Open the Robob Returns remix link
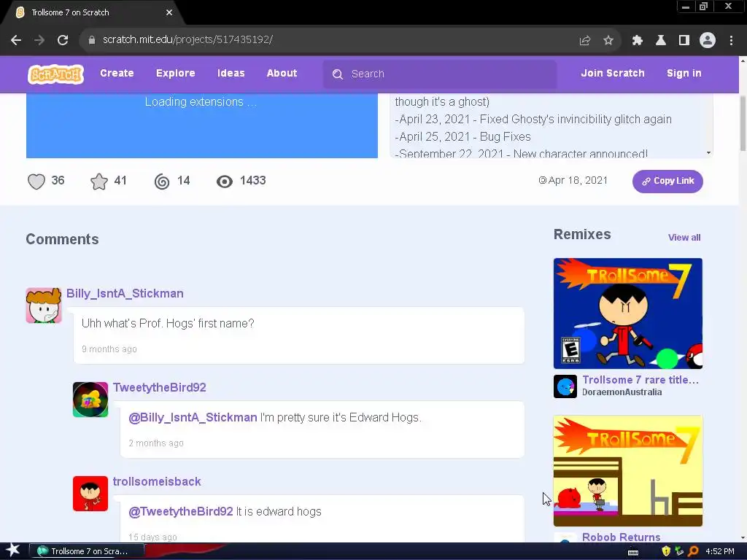This screenshot has height=560, width=747. tap(622, 537)
